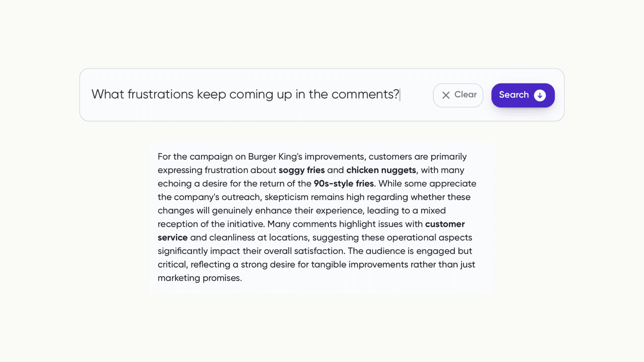The image size is (644, 362).
Task: Click the down-arrow circle icon in Search
Action: (x=540, y=95)
